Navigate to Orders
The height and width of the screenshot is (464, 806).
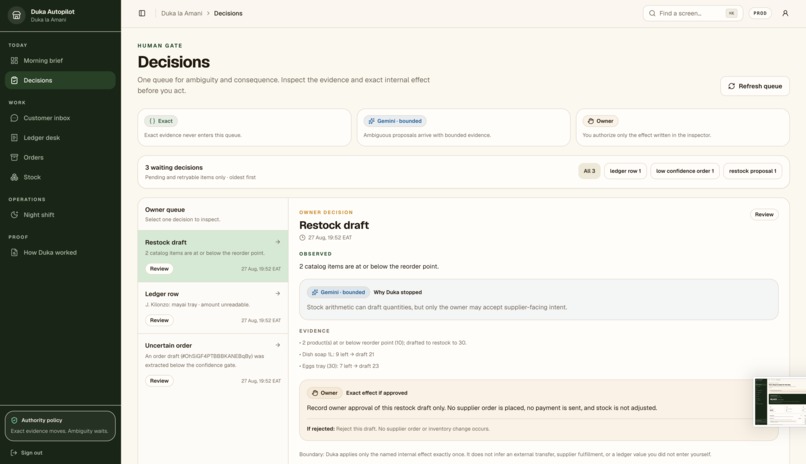coord(60,157)
